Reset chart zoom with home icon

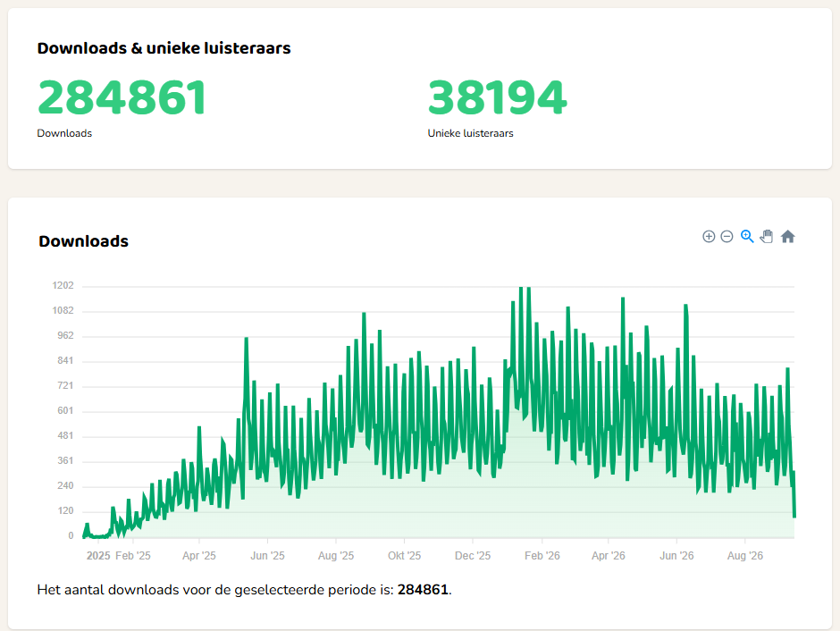point(787,236)
